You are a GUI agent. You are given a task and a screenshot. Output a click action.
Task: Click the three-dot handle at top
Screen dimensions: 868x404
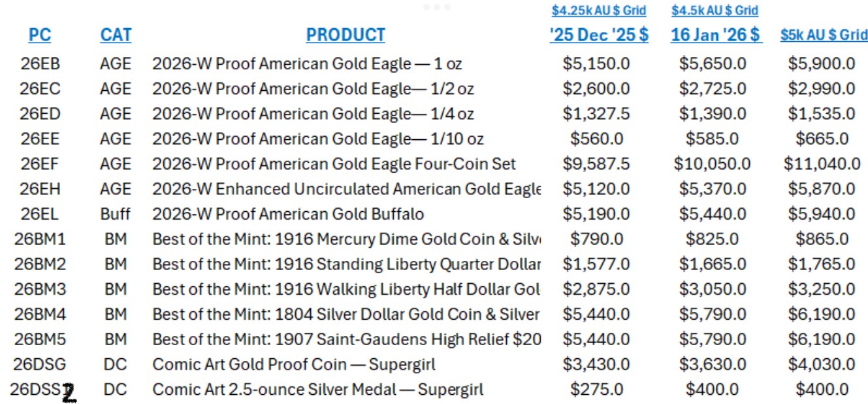click(436, 7)
